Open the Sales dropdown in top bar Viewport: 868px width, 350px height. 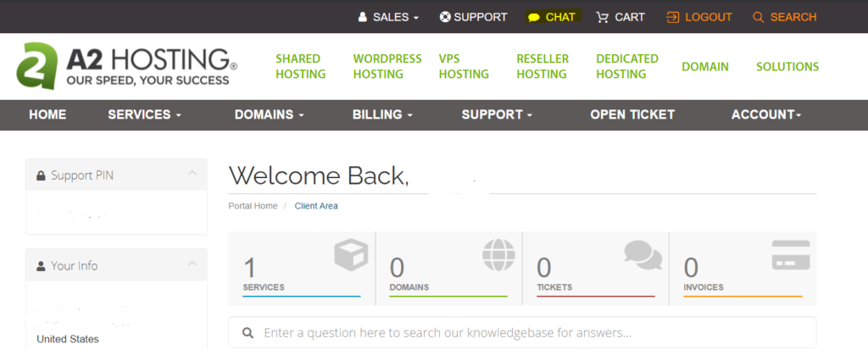click(395, 17)
